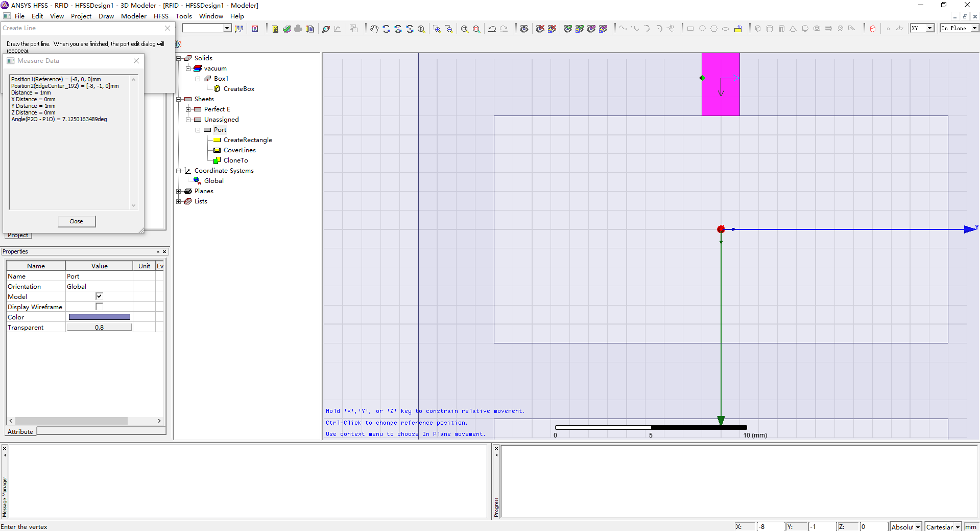
Task: Select CoverLines in the model tree
Action: (x=240, y=150)
